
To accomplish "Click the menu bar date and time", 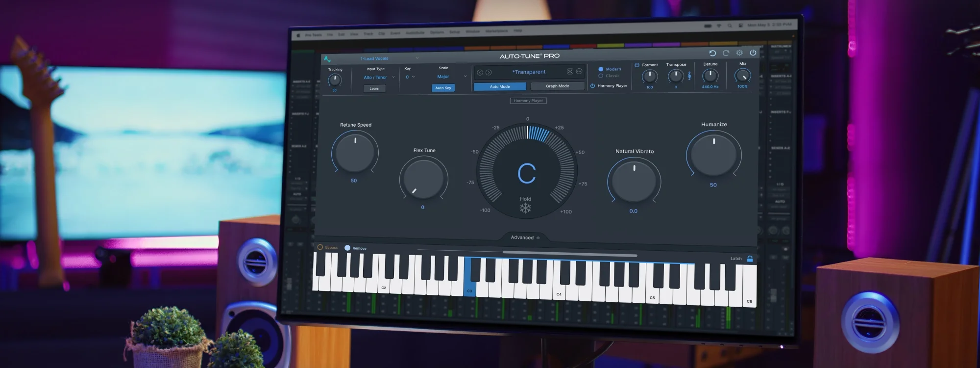I will point(769,25).
